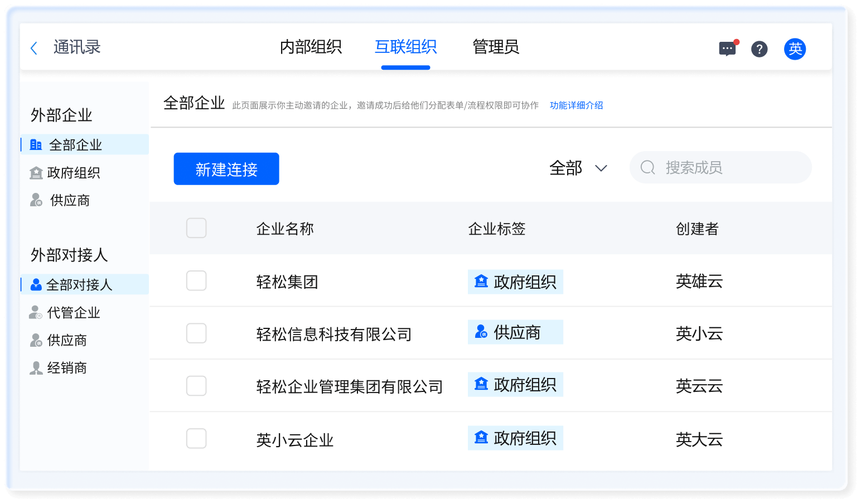Viewport: 861px width, 504px height.
Task: Click the building icon beside 全部企业
Action: coord(36,145)
